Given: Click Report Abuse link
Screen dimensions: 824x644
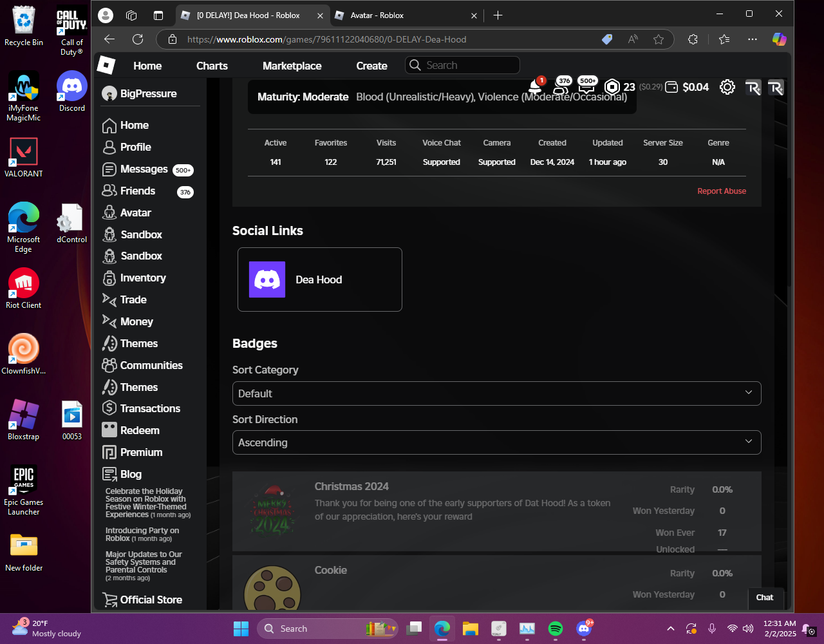Looking at the screenshot, I should 722,191.
